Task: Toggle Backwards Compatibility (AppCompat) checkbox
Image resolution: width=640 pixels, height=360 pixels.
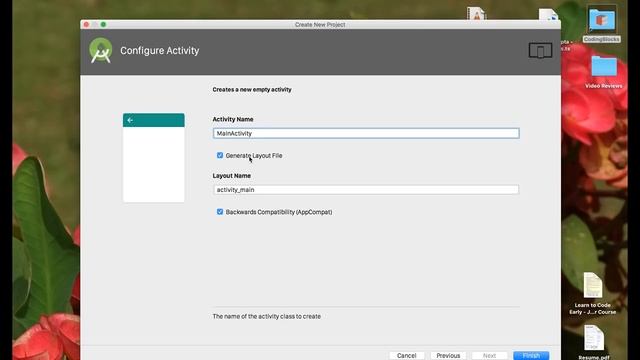Action: point(220,212)
